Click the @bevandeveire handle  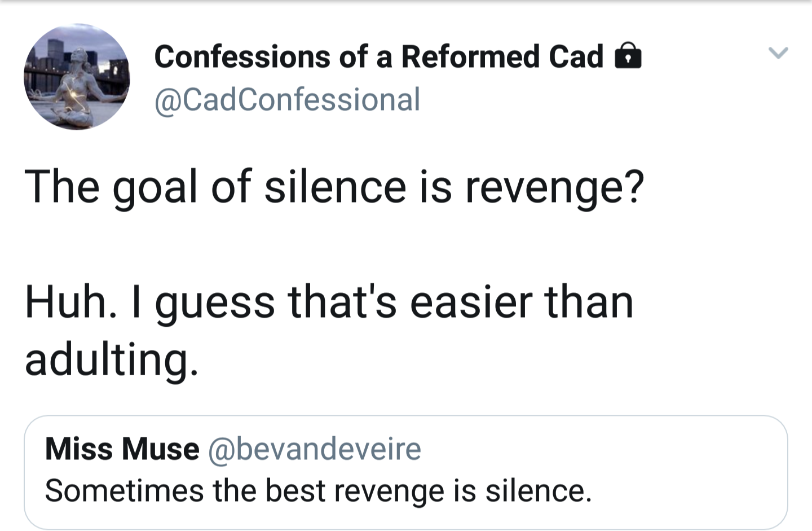coord(315,449)
